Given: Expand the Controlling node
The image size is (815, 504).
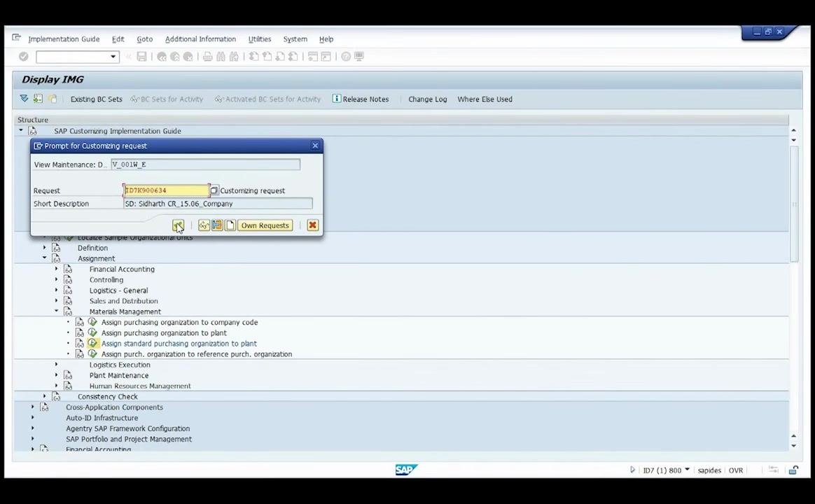Looking at the screenshot, I should pos(56,279).
